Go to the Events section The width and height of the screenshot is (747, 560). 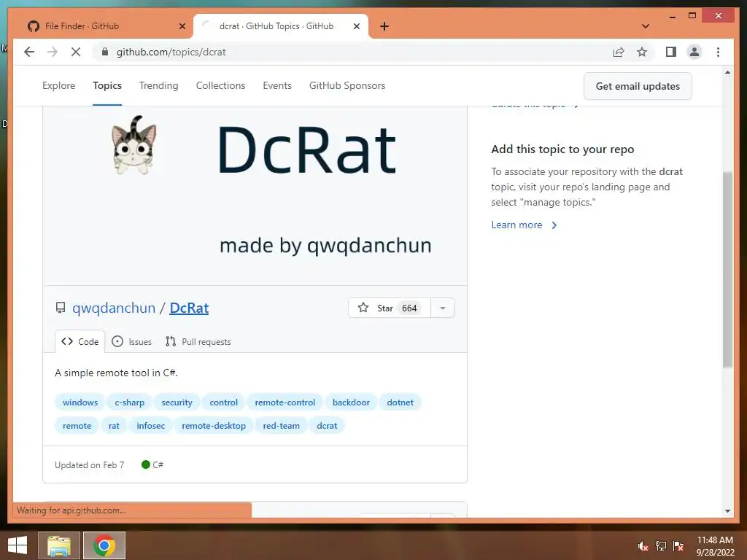277,86
